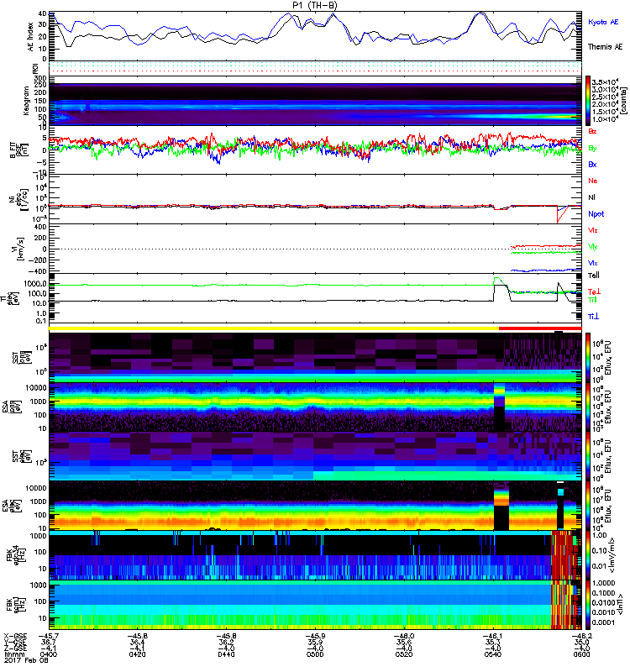Click the ESA ion Eflux color bar
The image size is (630, 672).
point(588,407)
